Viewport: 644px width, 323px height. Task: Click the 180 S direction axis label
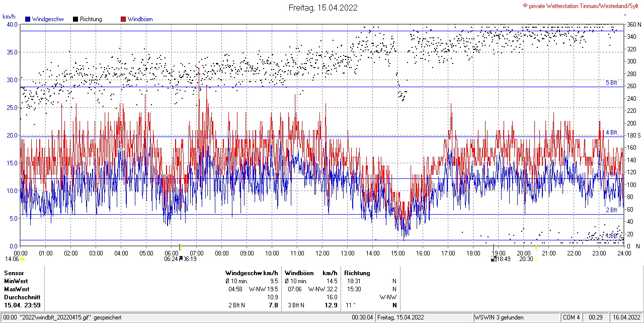[x=634, y=135]
